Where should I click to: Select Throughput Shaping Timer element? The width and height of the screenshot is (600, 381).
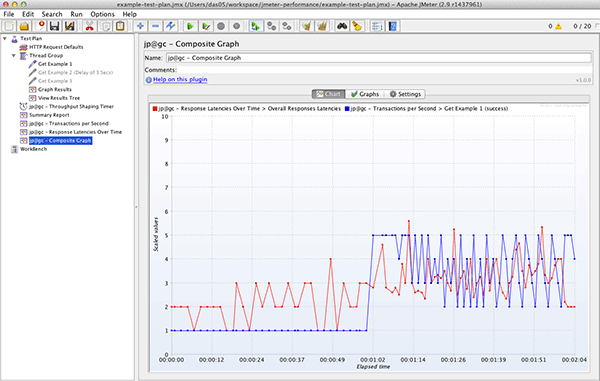coord(71,106)
